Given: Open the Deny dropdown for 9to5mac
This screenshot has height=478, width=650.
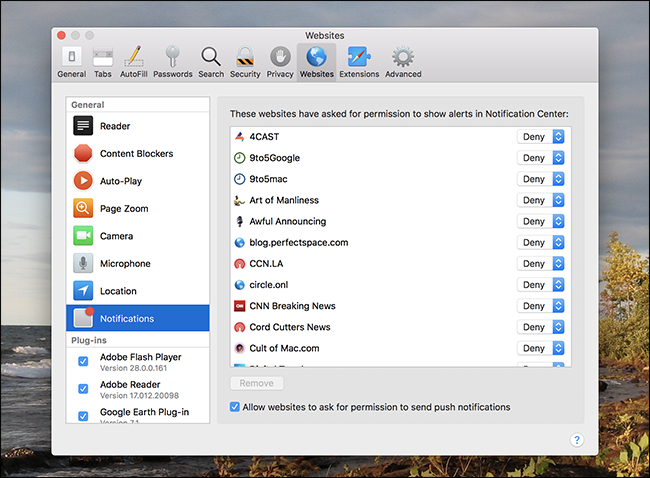Looking at the screenshot, I should point(541,179).
